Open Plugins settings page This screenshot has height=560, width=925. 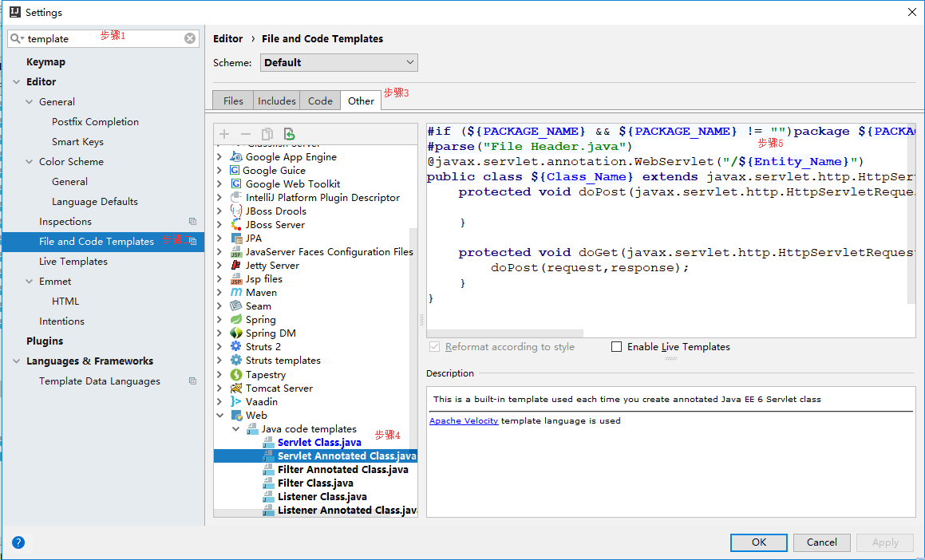point(45,341)
